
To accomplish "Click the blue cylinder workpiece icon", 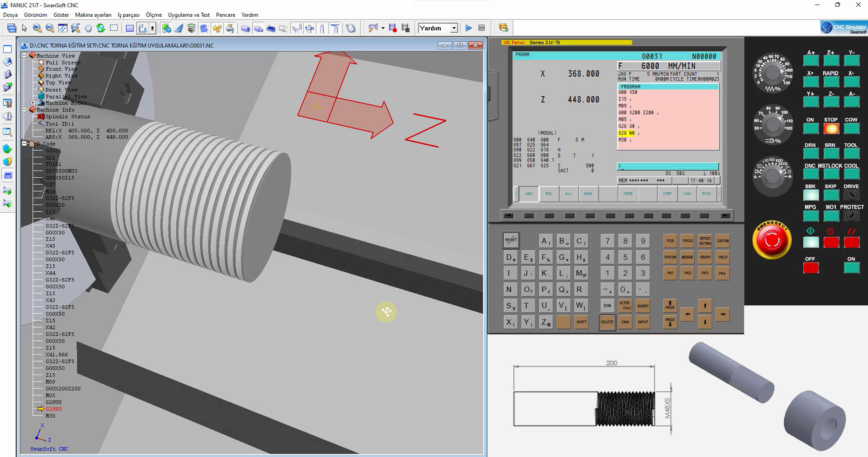I will [245, 28].
